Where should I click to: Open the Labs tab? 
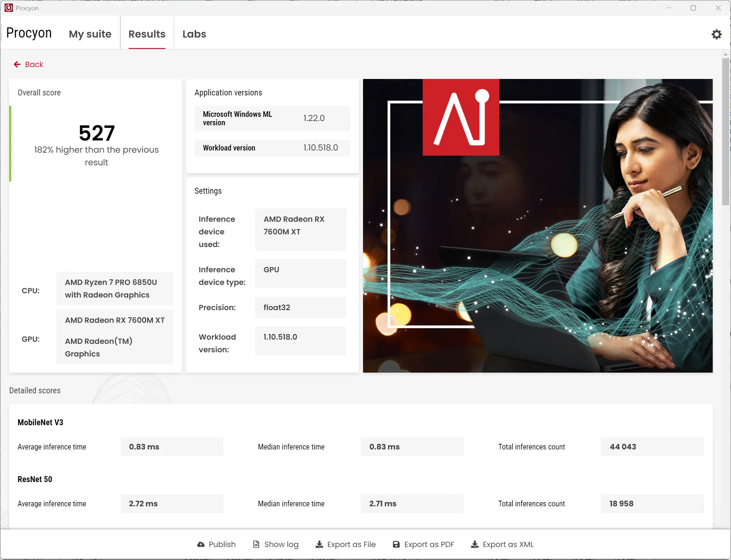(x=194, y=34)
